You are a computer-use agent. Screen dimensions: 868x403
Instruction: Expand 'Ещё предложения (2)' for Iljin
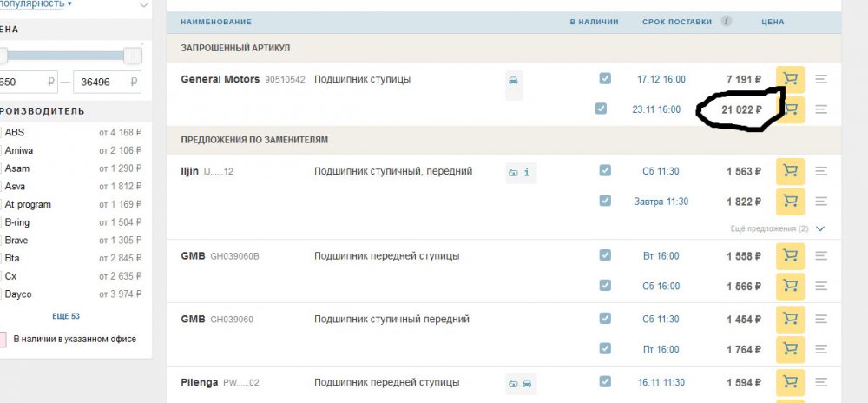pos(819,228)
